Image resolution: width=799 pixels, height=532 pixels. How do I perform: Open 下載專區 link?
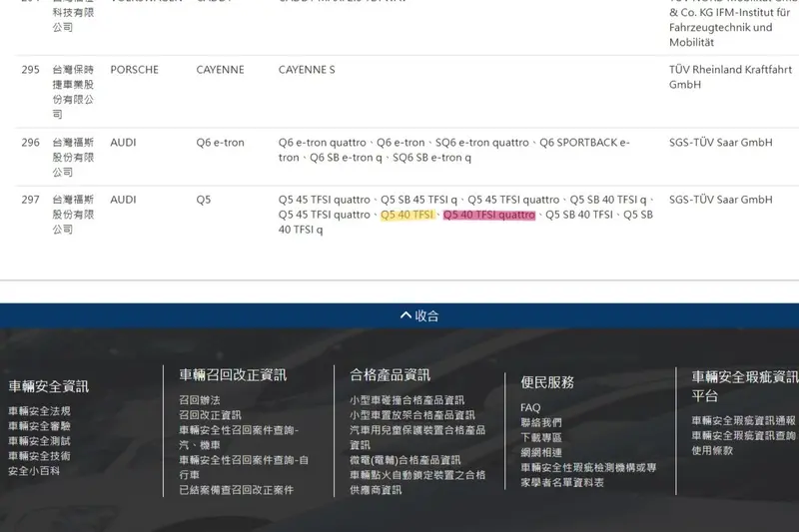541,437
